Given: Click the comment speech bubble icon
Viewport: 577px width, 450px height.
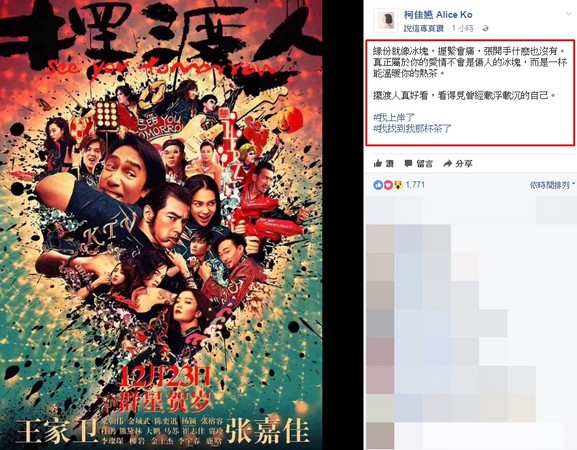Looking at the screenshot, I should (408, 163).
